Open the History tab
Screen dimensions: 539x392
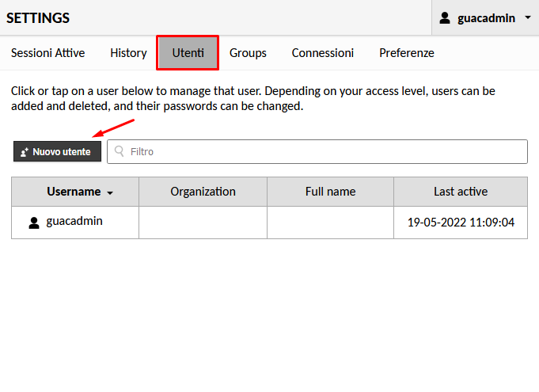[x=128, y=53]
